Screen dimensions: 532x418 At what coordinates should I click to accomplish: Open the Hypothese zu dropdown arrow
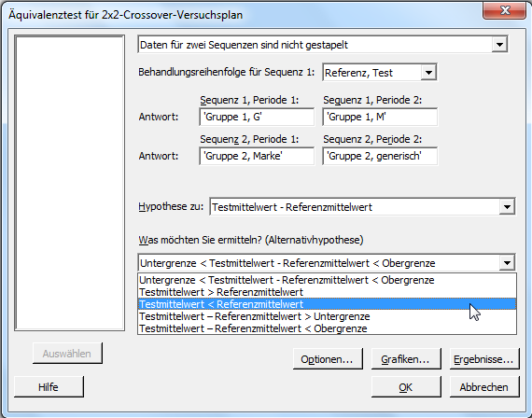[507, 206]
